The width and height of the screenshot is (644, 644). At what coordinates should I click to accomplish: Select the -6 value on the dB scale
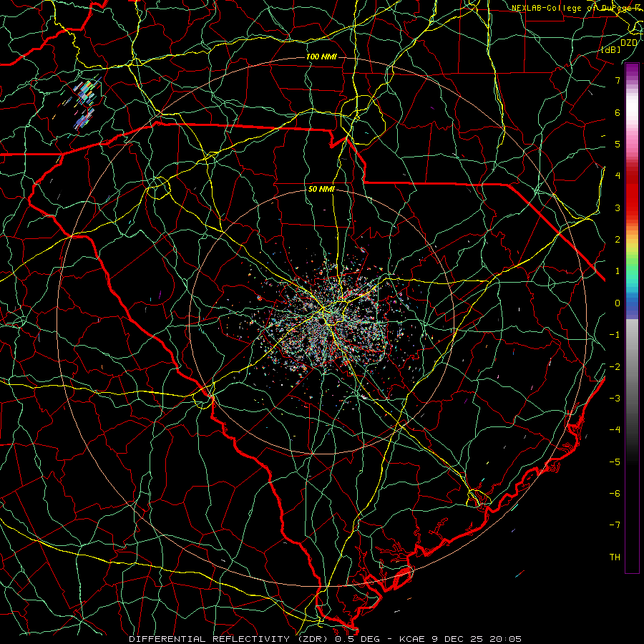click(x=615, y=494)
